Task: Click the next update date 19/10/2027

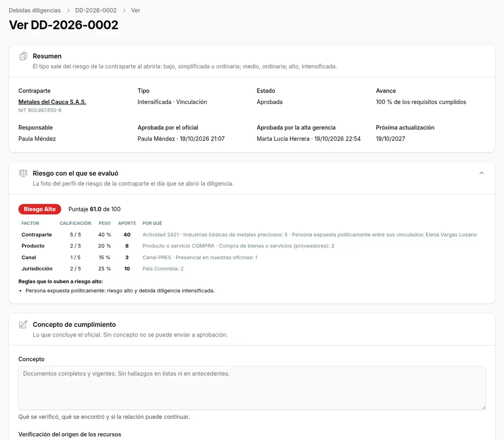Action: (x=391, y=139)
